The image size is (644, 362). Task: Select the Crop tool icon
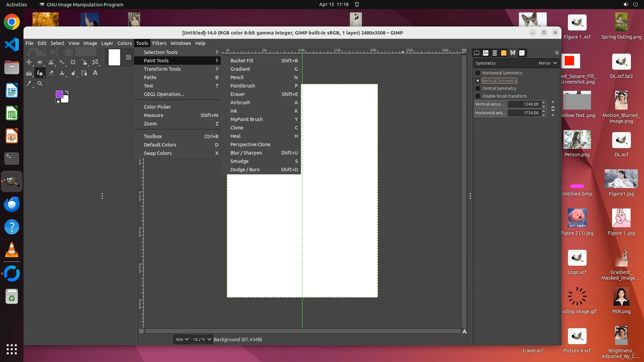[73, 62]
